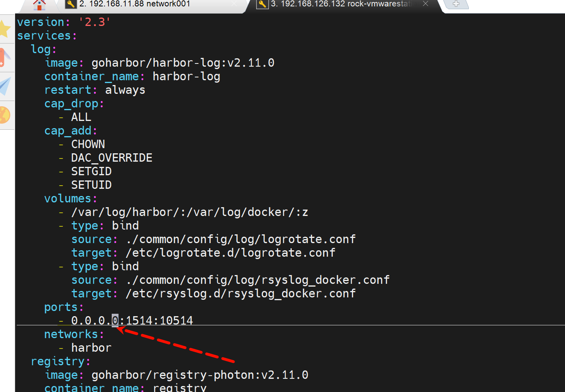Open the Sessions star icon in sidebar
This screenshot has height=392, width=565.
[5, 28]
